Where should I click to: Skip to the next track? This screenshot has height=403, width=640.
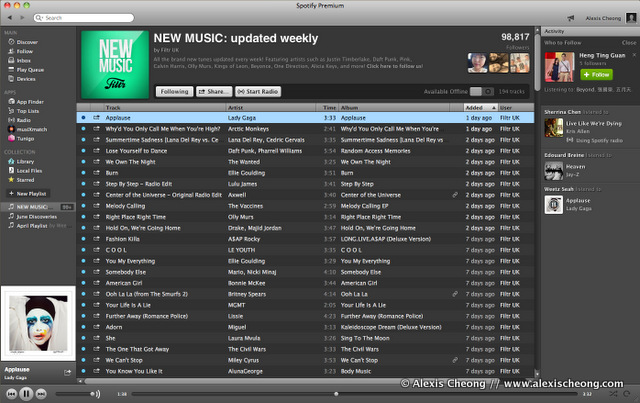[x=41, y=394]
